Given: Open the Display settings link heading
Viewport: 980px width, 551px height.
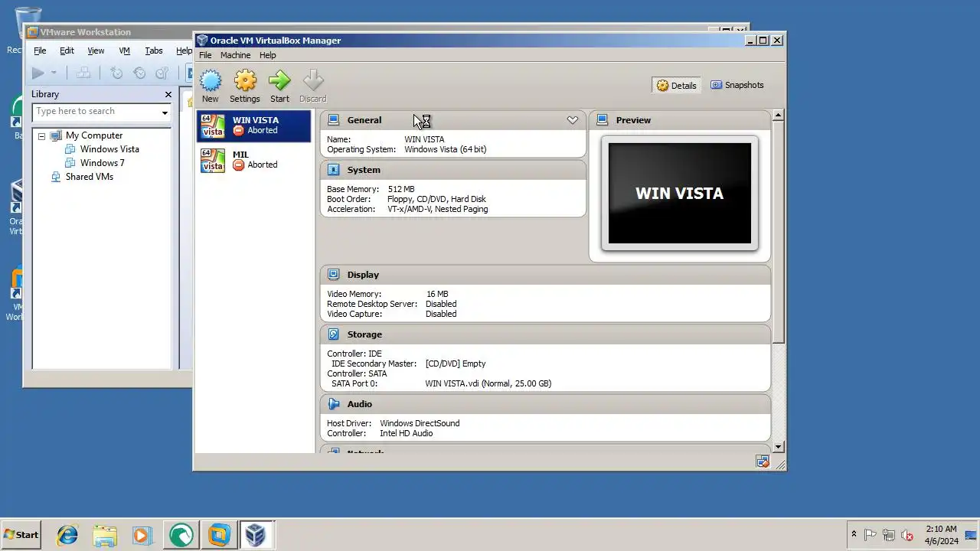Looking at the screenshot, I should tap(363, 275).
